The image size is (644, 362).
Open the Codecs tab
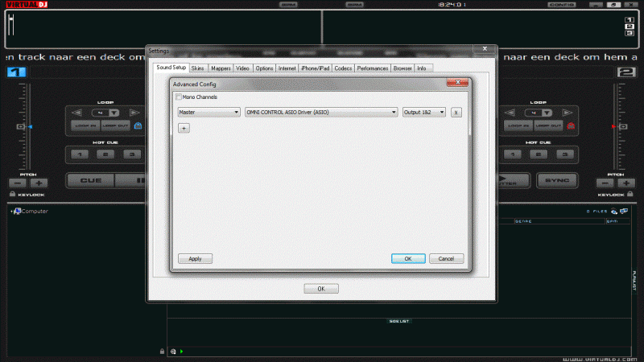click(343, 68)
